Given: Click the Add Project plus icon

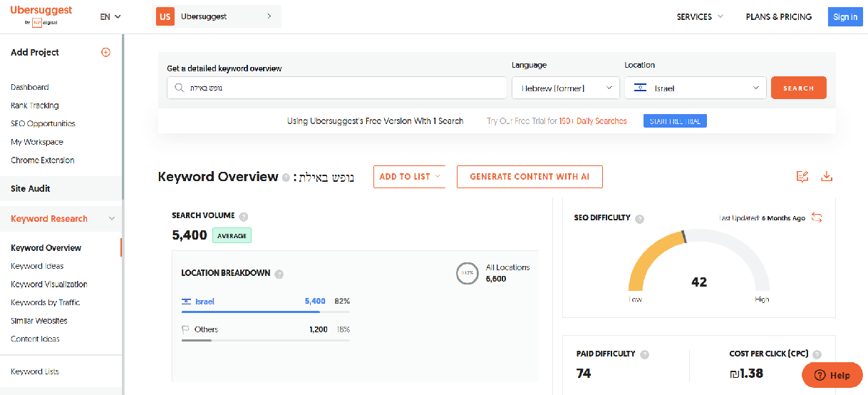Looking at the screenshot, I should 106,52.
